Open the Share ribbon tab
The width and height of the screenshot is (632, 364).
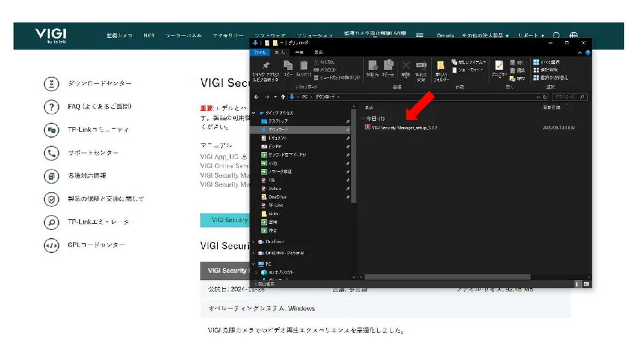click(299, 52)
